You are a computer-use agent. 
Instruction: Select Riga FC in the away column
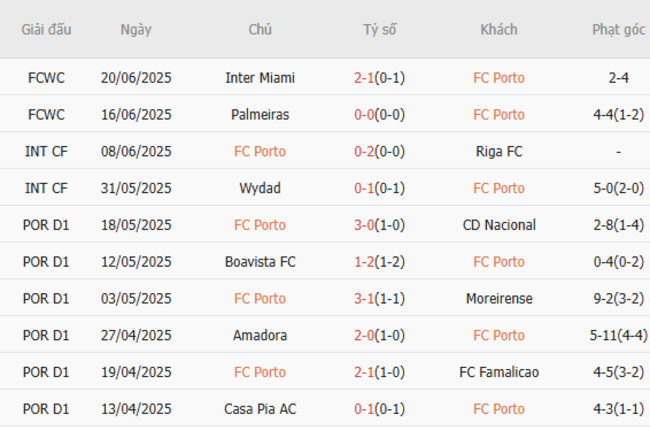[x=498, y=152]
